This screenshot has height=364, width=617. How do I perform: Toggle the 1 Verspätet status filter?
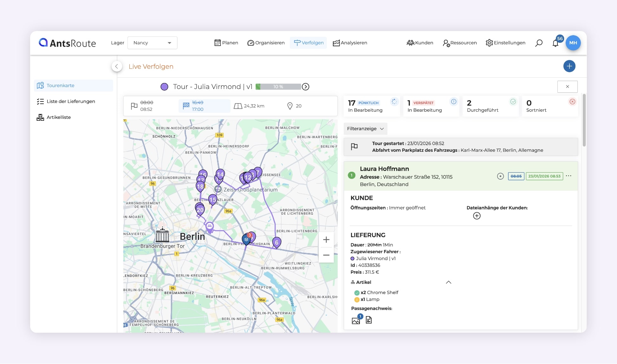pos(431,106)
